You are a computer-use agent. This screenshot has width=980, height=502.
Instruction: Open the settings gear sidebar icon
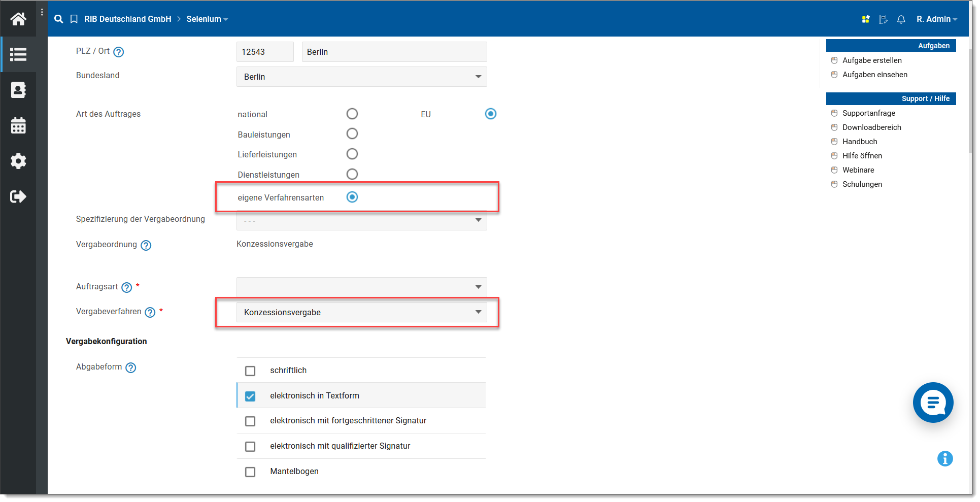[18, 161]
